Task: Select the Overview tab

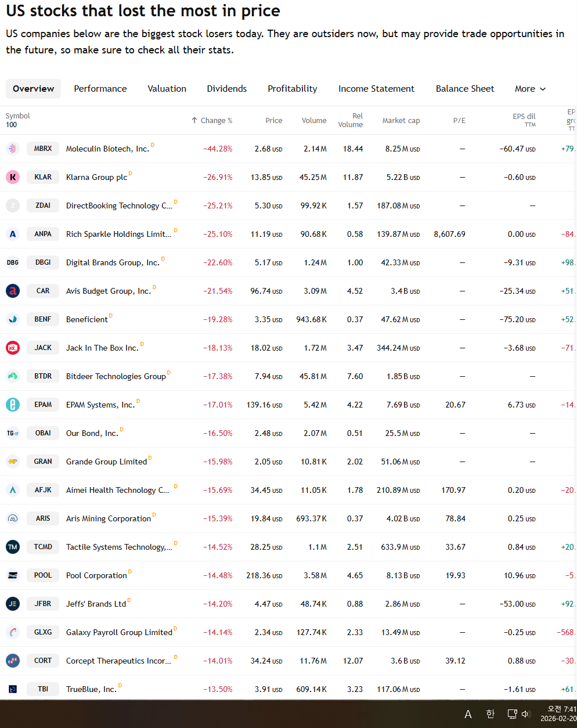Action: [33, 89]
